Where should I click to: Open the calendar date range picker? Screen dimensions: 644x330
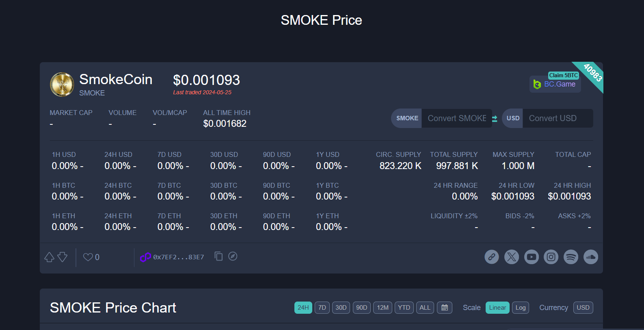[445, 308]
